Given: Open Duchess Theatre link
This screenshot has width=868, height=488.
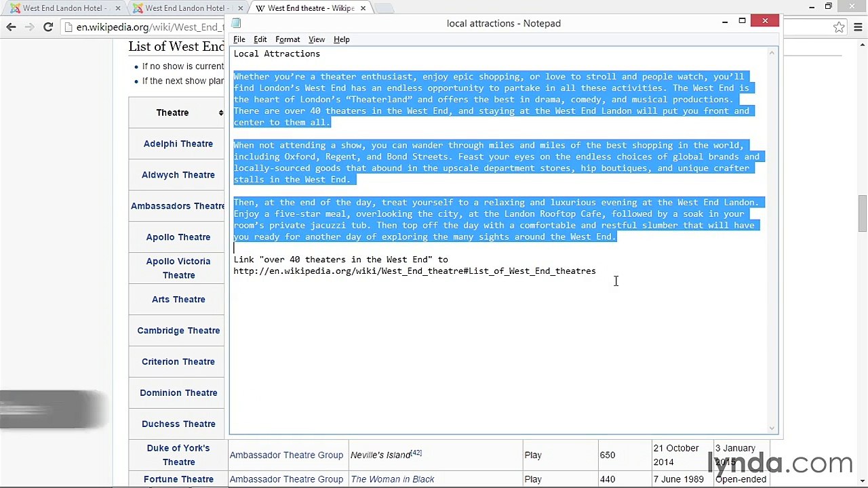Looking at the screenshot, I should click(x=178, y=424).
